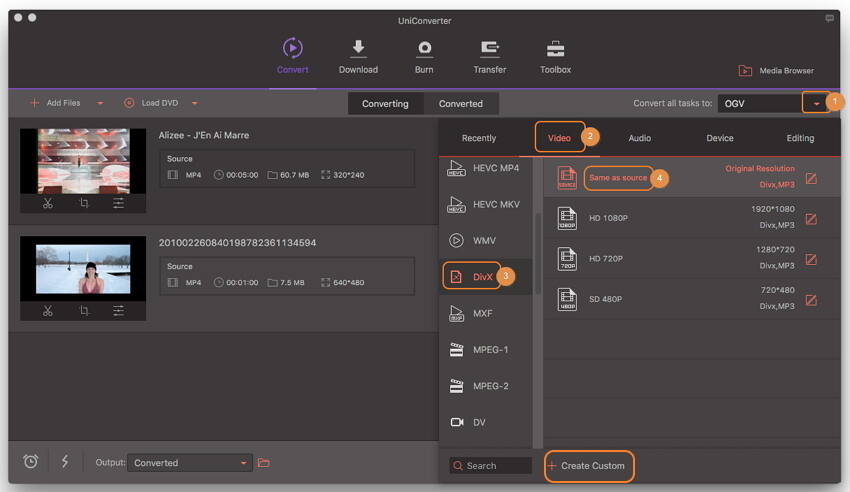
Task: Click the feedback message icon
Action: pyautogui.click(x=829, y=18)
